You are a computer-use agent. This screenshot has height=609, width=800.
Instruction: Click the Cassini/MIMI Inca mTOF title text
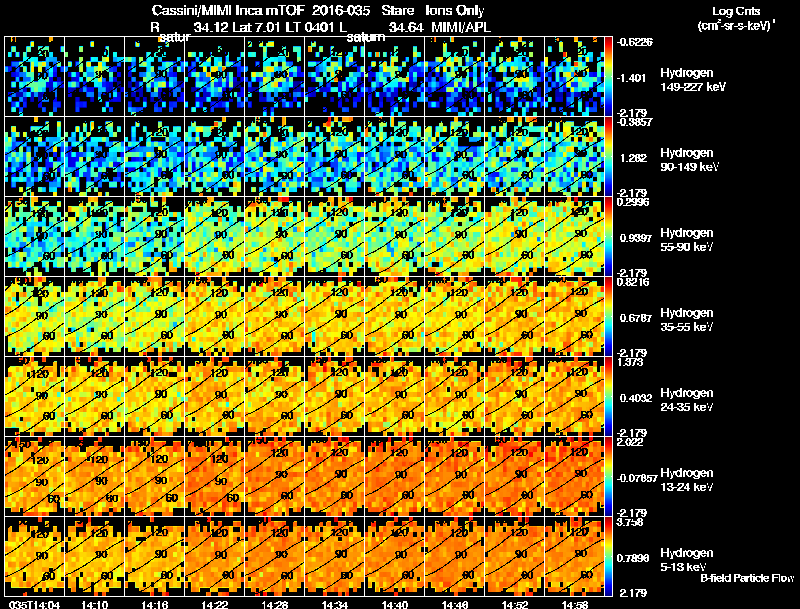[x=228, y=10]
